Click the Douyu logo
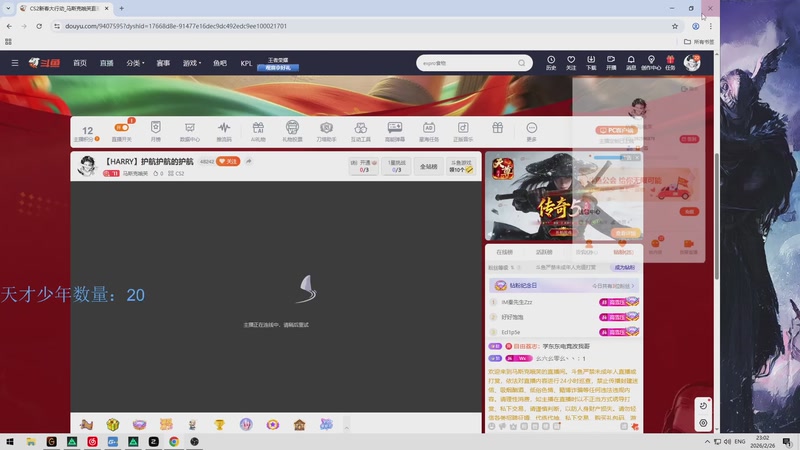 [44, 63]
